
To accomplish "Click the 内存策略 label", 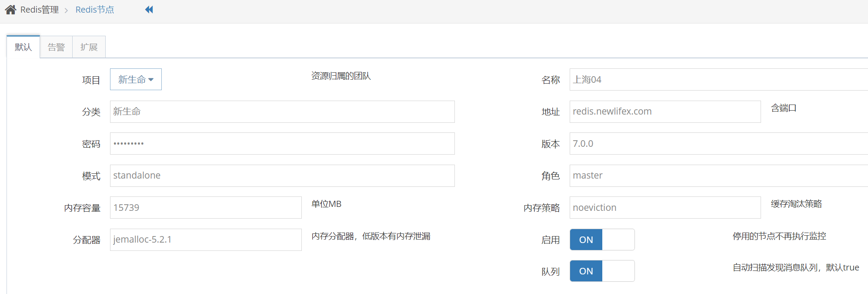I will pyautogui.click(x=542, y=208).
